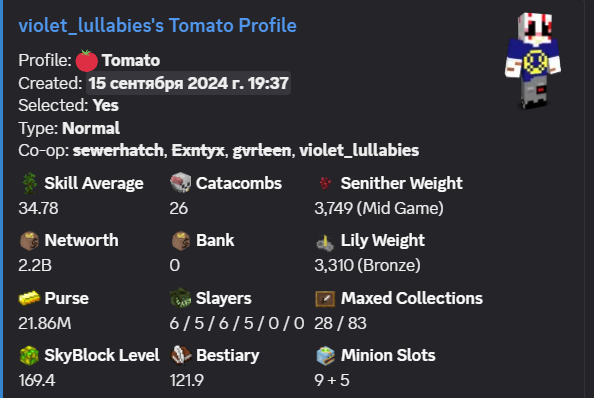The width and height of the screenshot is (594, 398).
Task: Click the Skill Average plant icon
Action: click(x=29, y=183)
